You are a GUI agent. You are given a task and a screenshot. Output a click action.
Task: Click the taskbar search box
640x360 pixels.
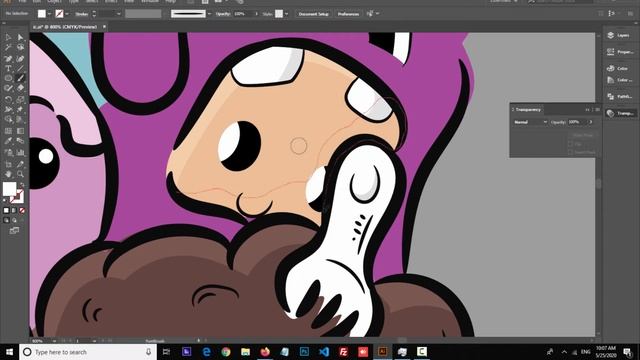click(88, 352)
